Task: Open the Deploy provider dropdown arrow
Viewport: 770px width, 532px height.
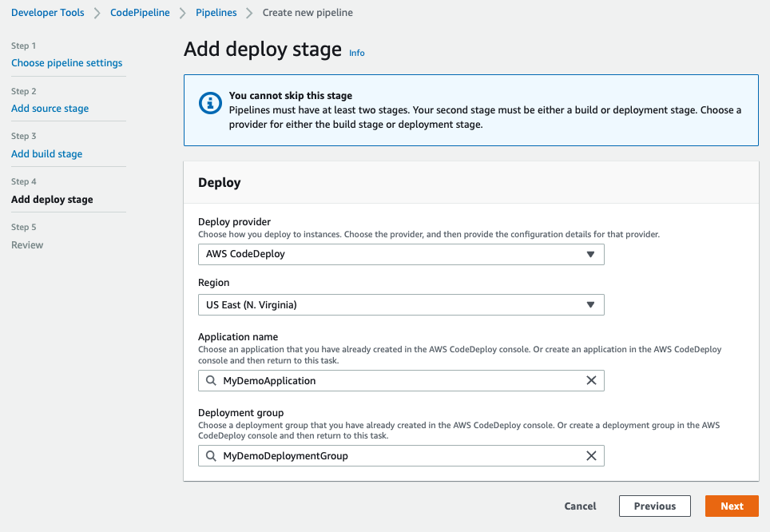Action: [x=590, y=254]
